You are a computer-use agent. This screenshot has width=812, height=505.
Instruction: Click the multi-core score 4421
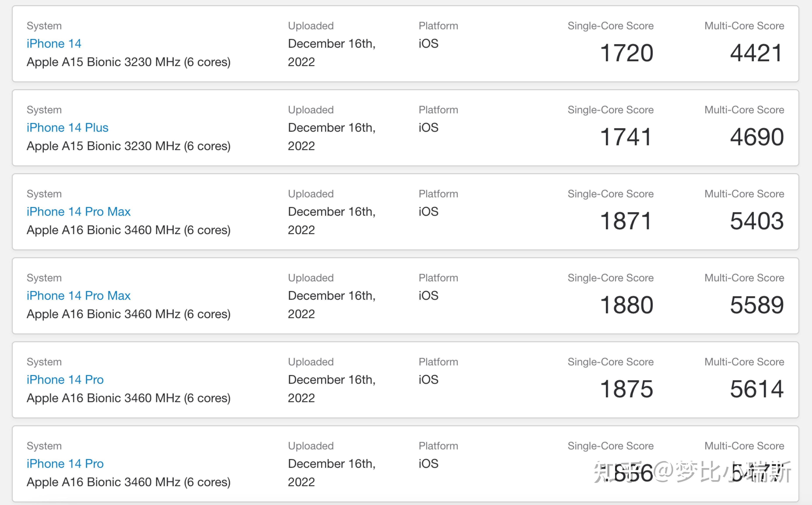[x=756, y=53]
